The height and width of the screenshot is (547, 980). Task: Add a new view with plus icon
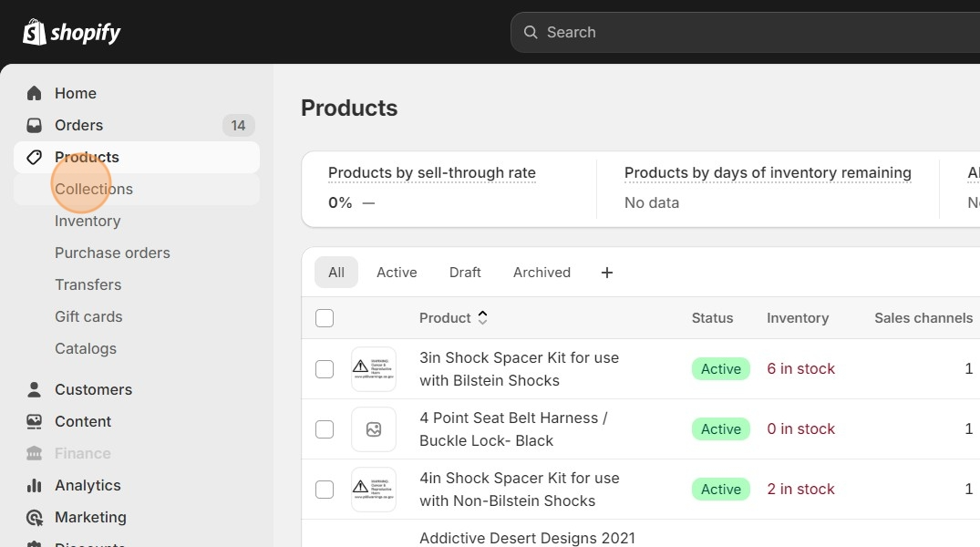[x=607, y=273]
